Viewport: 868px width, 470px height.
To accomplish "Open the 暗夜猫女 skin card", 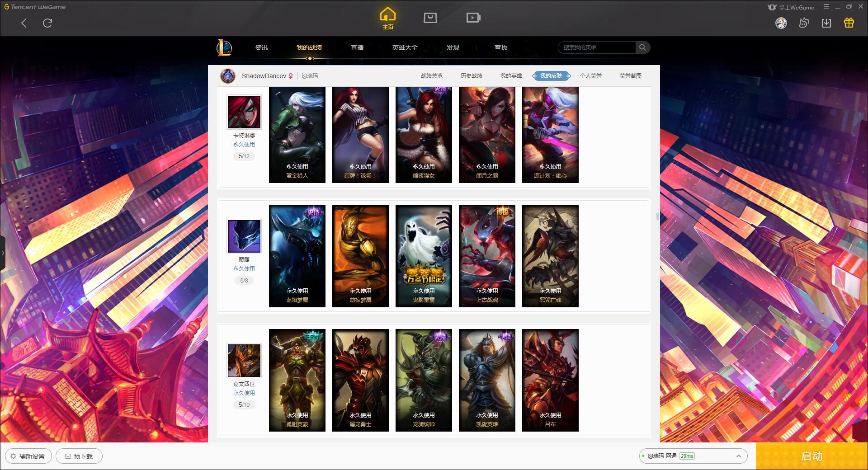I will [x=424, y=135].
